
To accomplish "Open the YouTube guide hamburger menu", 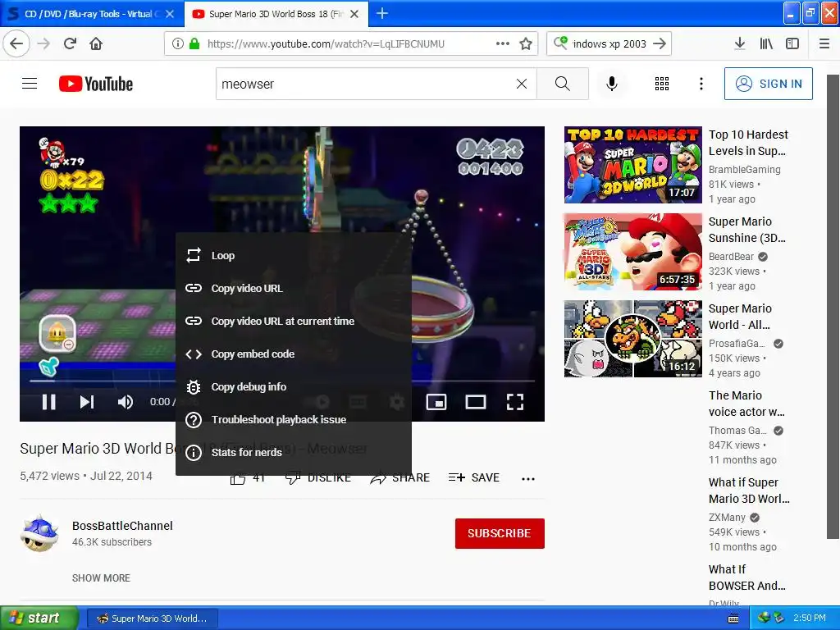I will (30, 84).
